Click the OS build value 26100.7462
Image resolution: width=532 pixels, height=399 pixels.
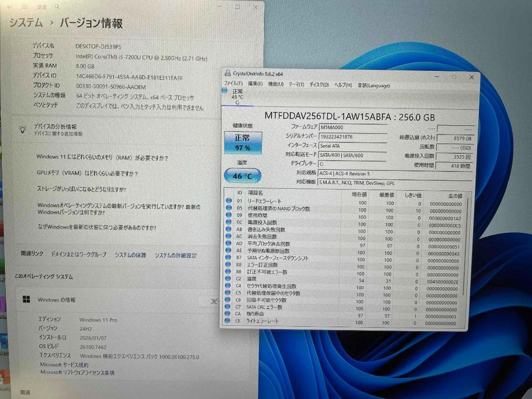[x=93, y=347]
